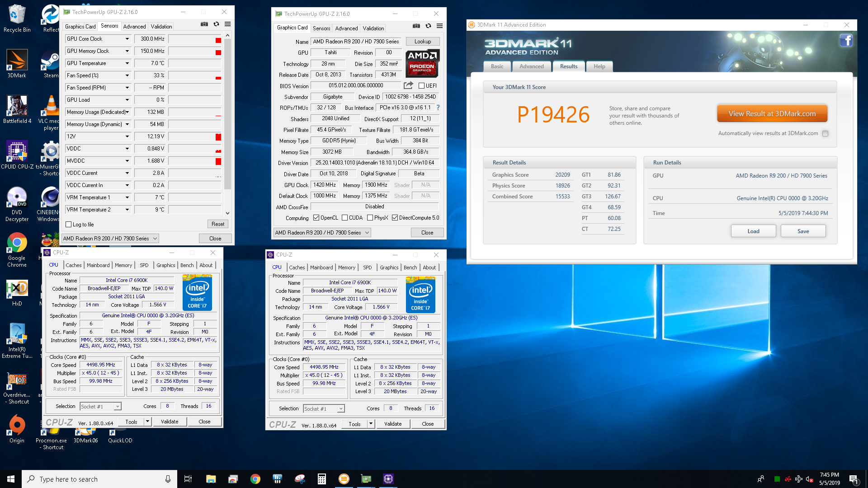Toggle the OpenCL checkbox

(x=316, y=218)
